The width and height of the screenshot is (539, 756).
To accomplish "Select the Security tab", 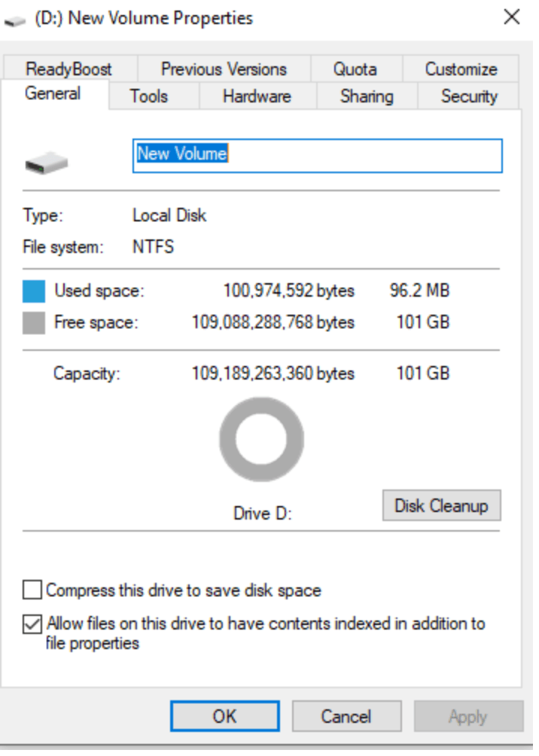I will click(469, 96).
